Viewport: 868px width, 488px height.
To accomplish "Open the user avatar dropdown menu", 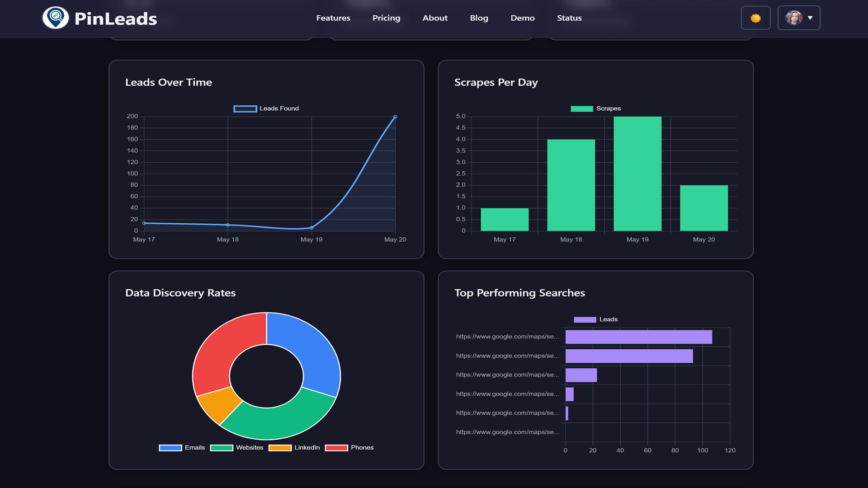I will (x=799, y=18).
